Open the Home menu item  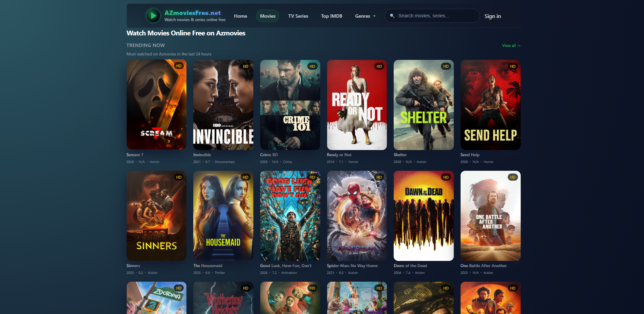point(240,16)
